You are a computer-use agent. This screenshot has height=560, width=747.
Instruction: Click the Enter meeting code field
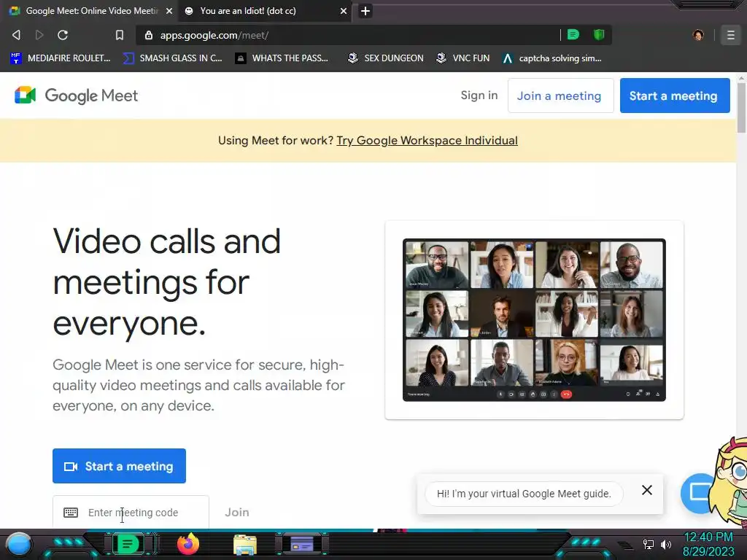131,512
